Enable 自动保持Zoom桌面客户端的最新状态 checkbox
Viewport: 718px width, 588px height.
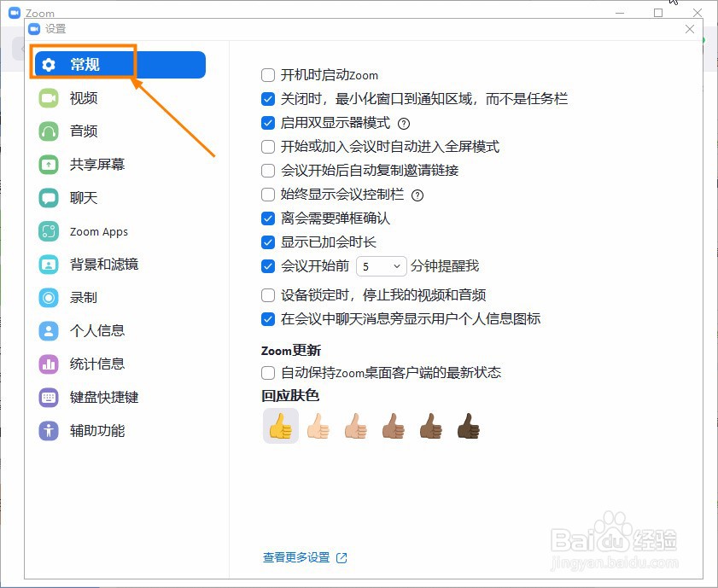268,373
